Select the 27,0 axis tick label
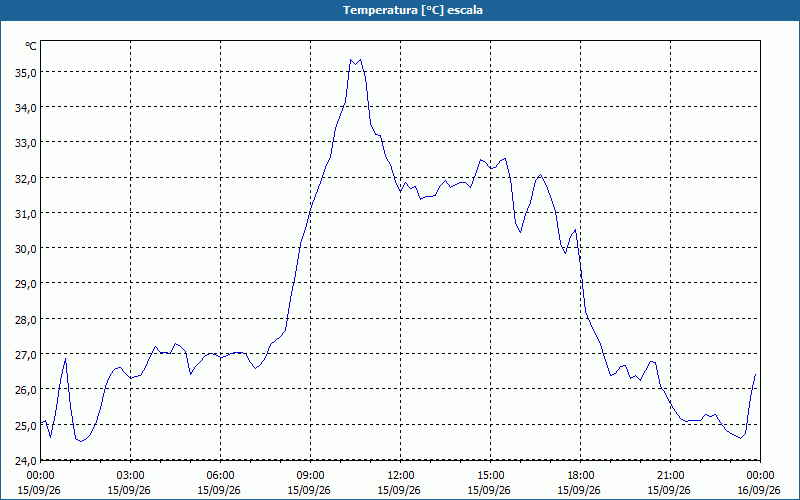This screenshot has width=800, height=500. (x=26, y=355)
